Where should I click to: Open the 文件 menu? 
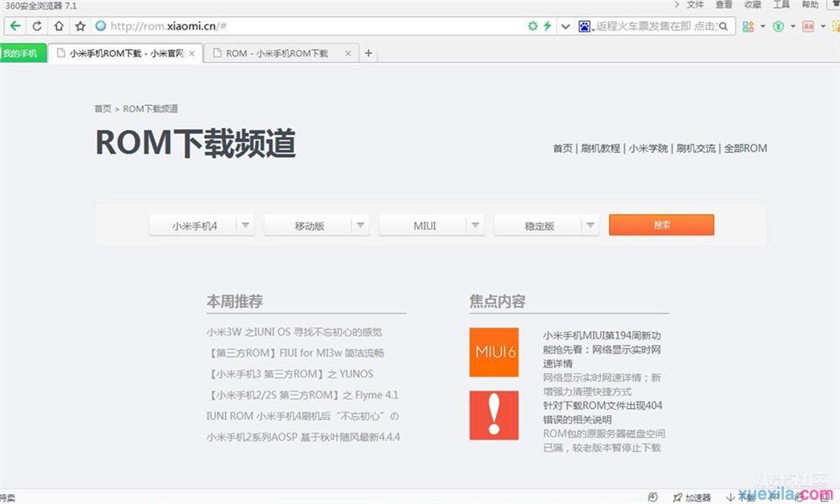[x=695, y=5]
